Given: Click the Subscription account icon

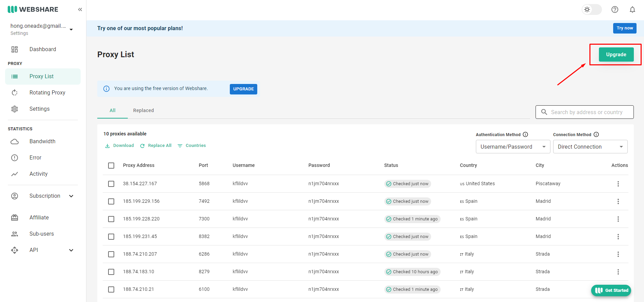Looking at the screenshot, I should [x=15, y=196].
